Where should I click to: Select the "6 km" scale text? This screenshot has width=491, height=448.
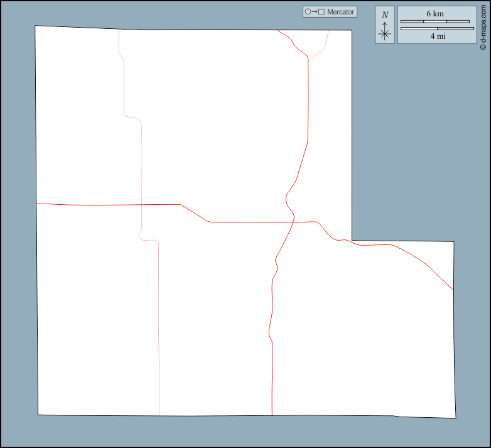(435, 13)
